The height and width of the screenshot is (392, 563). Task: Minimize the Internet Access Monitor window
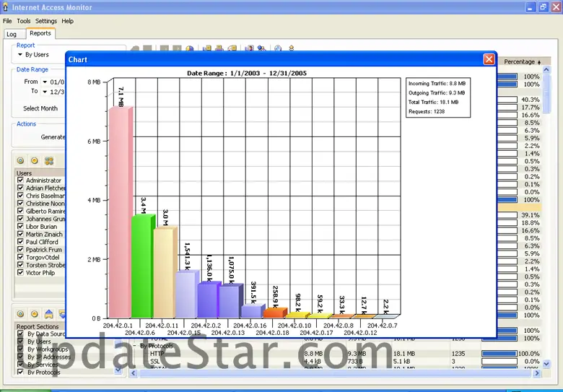(x=530, y=7)
